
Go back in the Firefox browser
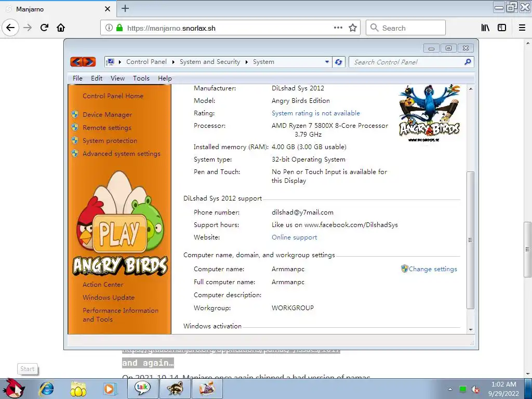click(x=10, y=28)
